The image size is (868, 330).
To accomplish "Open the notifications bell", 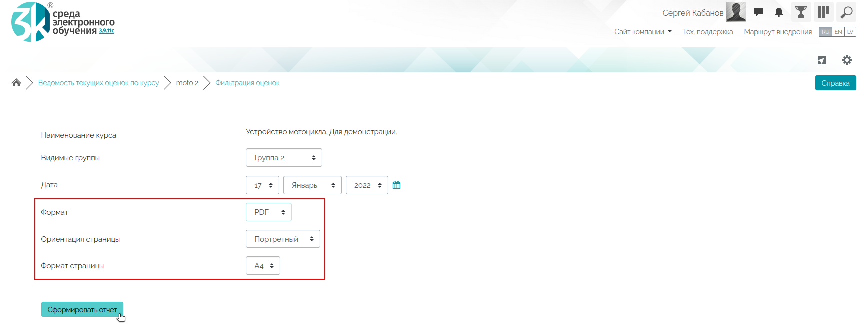I will 778,12.
